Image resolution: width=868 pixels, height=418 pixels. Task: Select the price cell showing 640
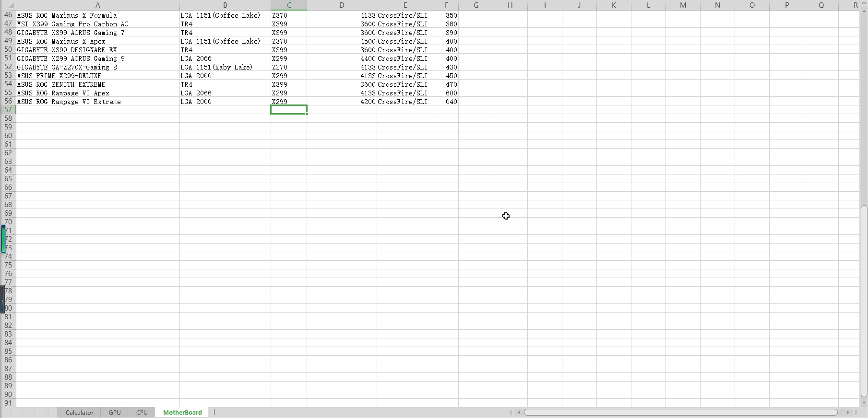(x=446, y=102)
